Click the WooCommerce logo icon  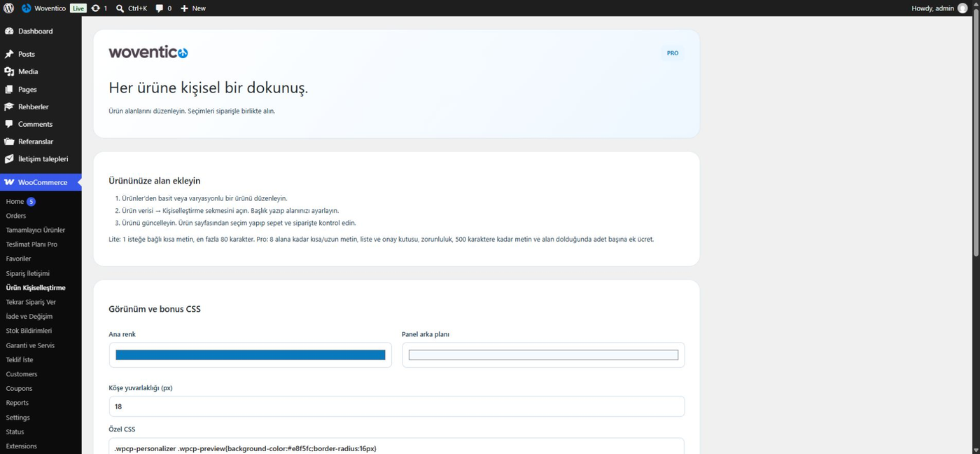click(x=9, y=182)
